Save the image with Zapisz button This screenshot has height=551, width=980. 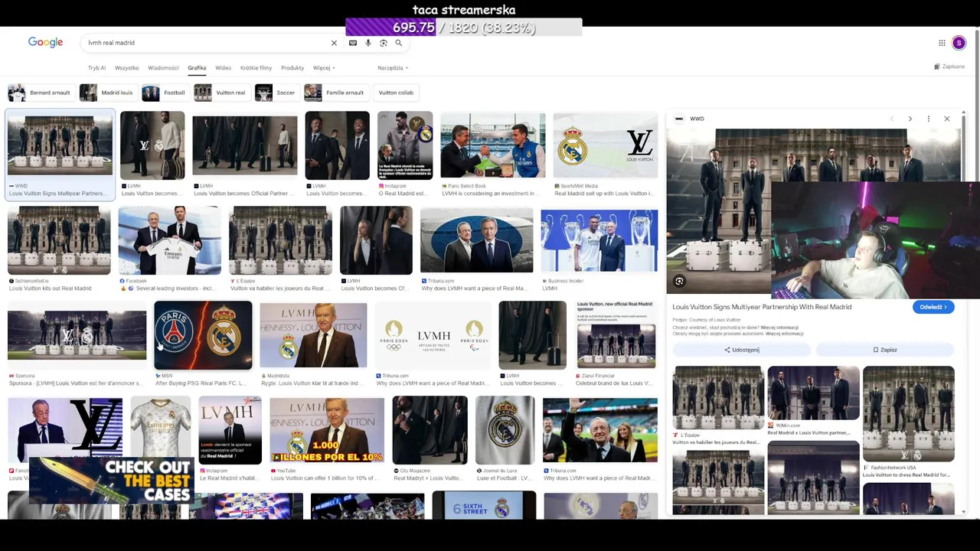[885, 350]
